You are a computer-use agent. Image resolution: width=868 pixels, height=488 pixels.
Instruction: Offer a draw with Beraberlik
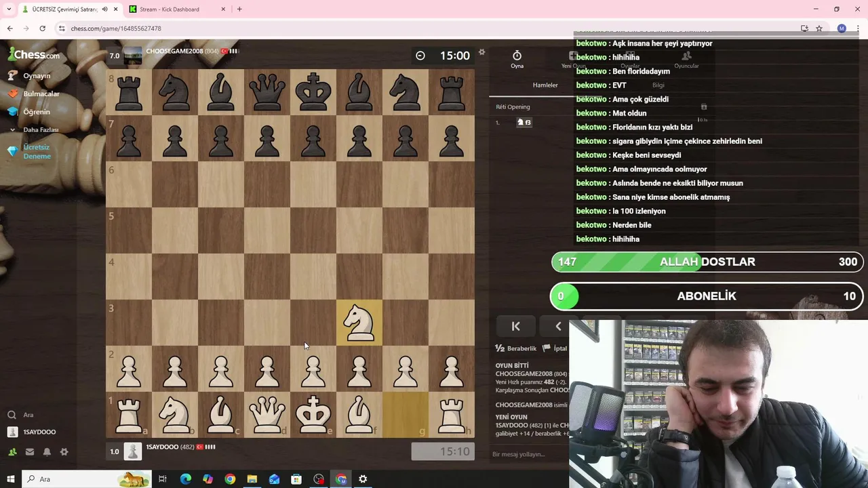[516, 348]
